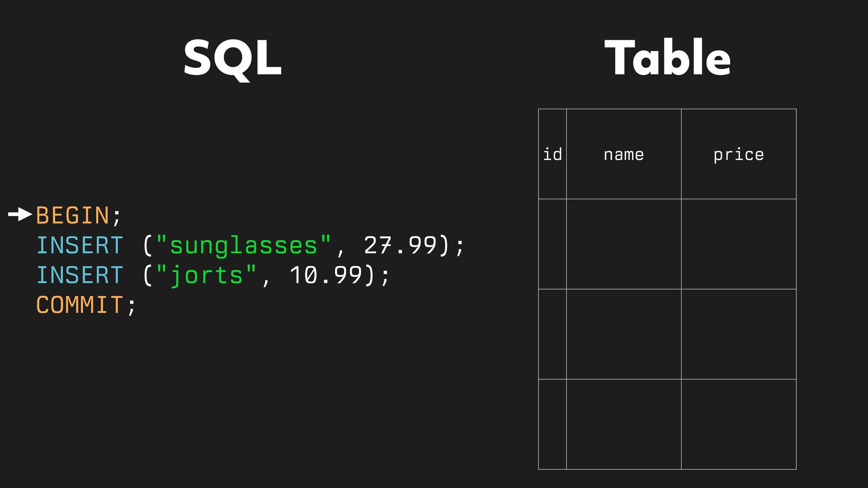Click the BEGIN keyword
Screen dimensions: 868x488
tap(72, 215)
